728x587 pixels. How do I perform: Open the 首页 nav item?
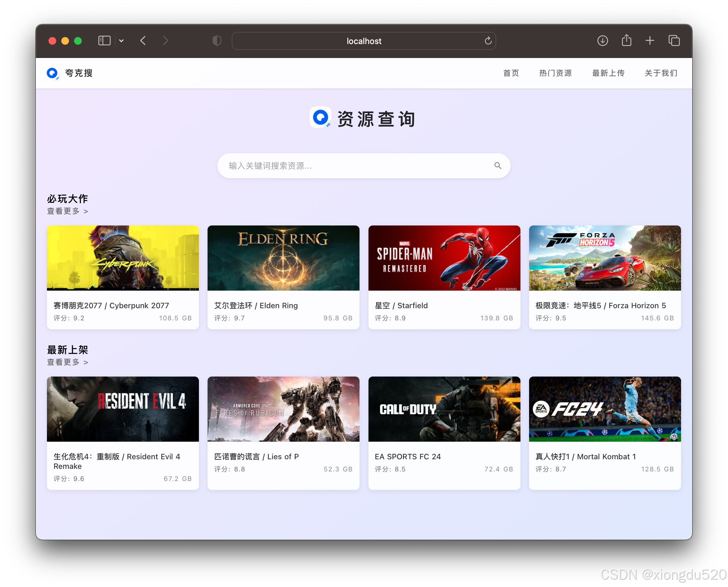[511, 73]
